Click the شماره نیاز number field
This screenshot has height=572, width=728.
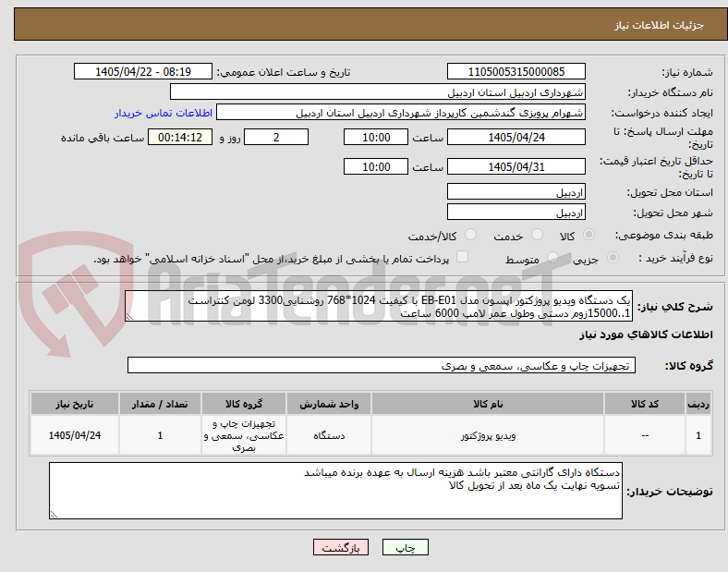516,71
